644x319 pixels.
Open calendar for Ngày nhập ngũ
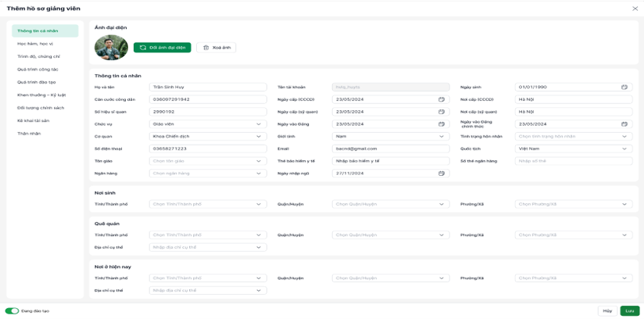441,174
